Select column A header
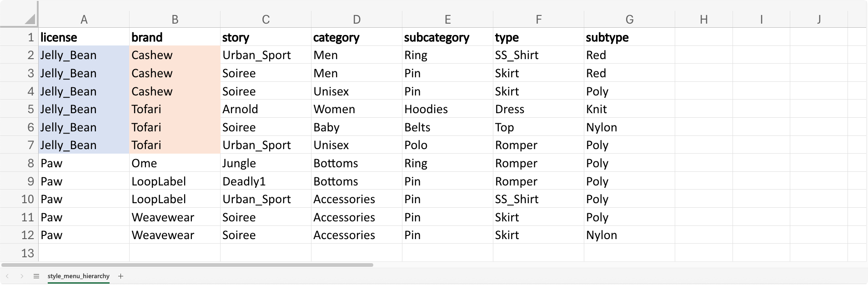 [84, 19]
